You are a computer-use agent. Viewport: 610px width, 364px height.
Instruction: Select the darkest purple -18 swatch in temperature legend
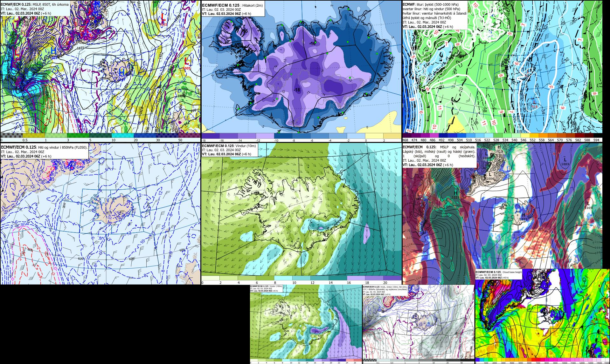tap(210, 136)
